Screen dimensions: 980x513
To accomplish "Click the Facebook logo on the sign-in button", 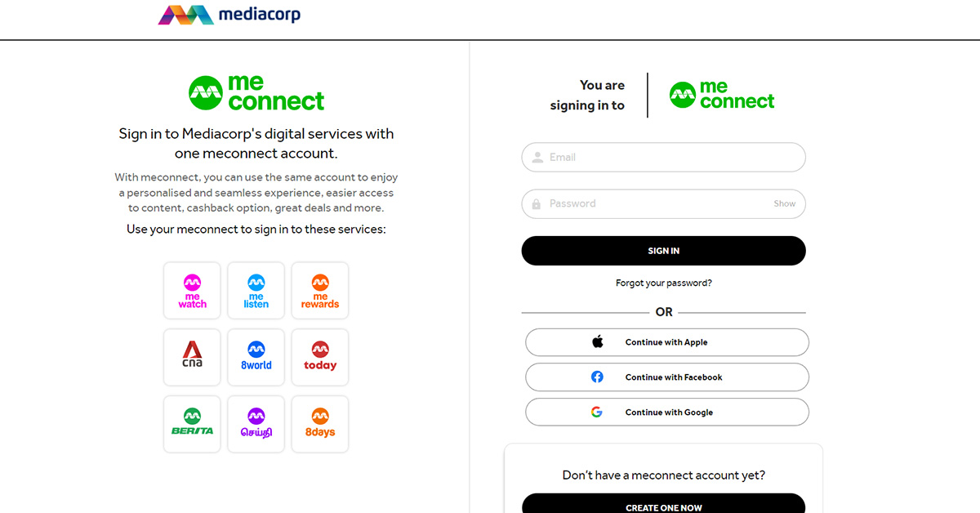I will point(597,377).
